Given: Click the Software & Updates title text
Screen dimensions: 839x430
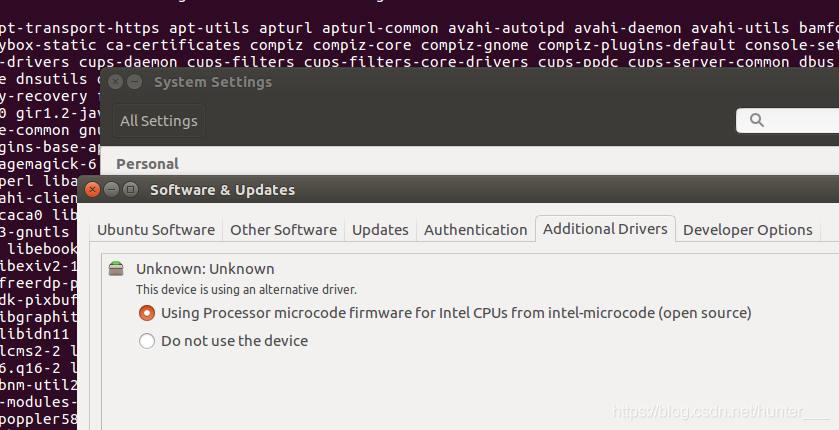Looking at the screenshot, I should pyautogui.click(x=222, y=189).
